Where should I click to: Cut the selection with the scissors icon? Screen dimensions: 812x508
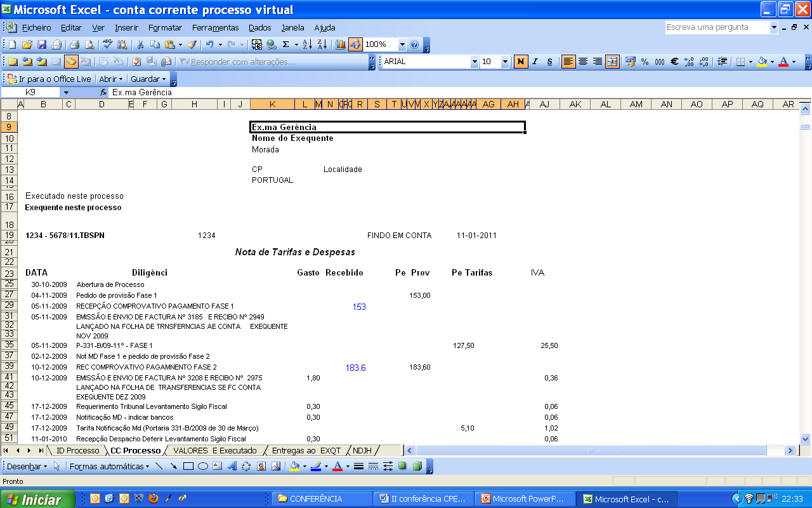[x=140, y=44]
